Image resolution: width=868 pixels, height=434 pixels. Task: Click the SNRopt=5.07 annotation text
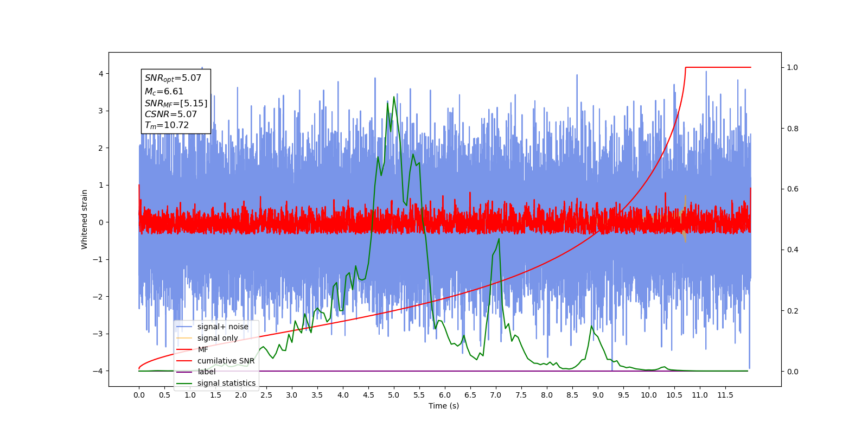point(173,78)
